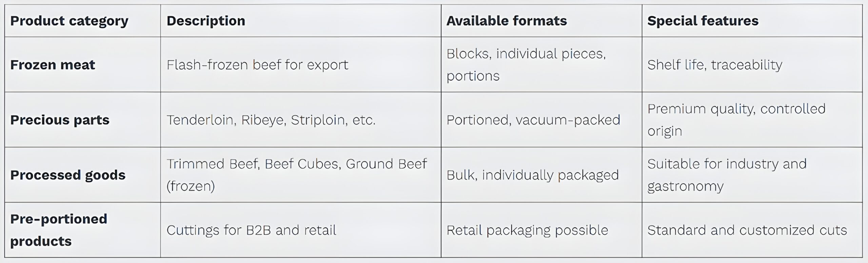Select the Flash-frozen beef for export cell
Image resolution: width=868 pixels, height=263 pixels.
tap(257, 65)
